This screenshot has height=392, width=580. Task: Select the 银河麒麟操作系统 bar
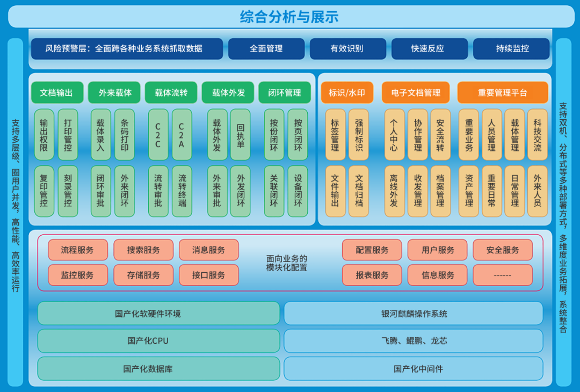point(414,313)
